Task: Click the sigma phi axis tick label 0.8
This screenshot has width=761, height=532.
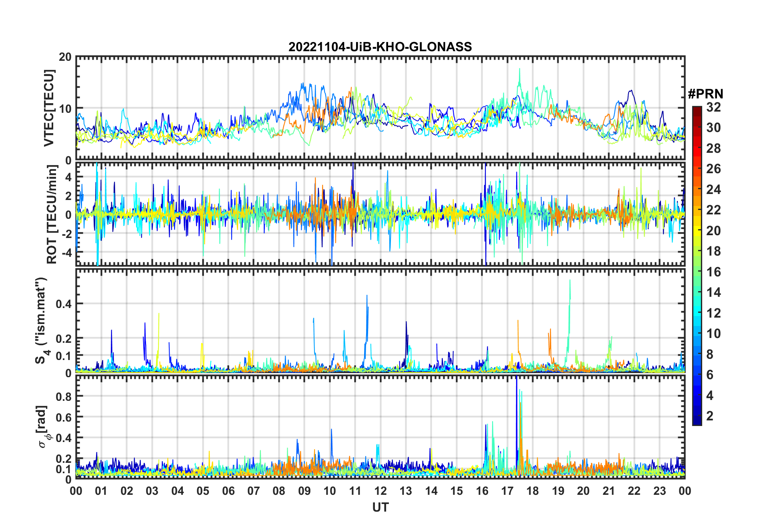Action: pos(64,396)
